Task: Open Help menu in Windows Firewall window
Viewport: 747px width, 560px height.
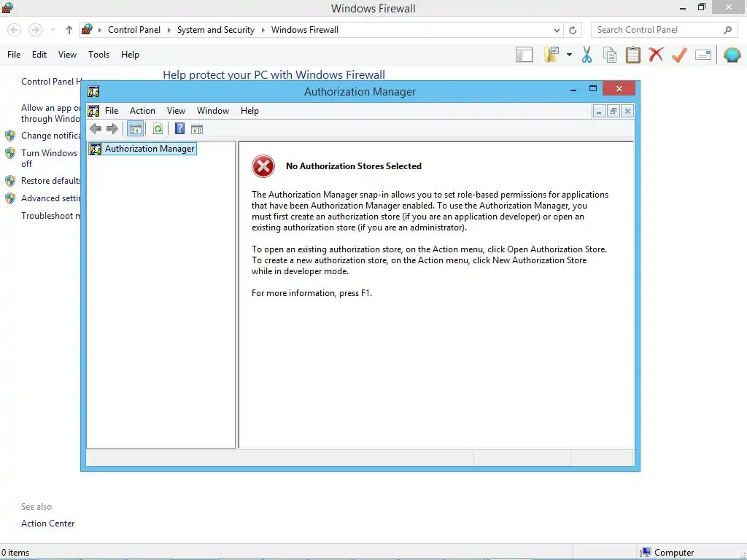Action: pyautogui.click(x=130, y=55)
